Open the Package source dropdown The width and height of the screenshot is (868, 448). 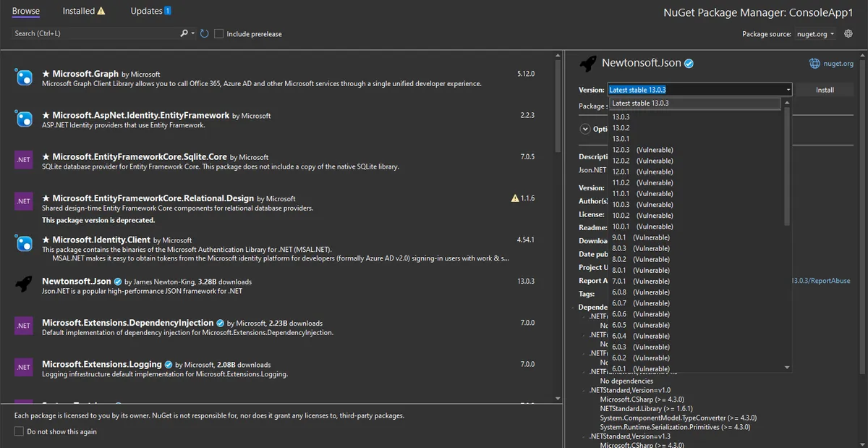click(815, 34)
